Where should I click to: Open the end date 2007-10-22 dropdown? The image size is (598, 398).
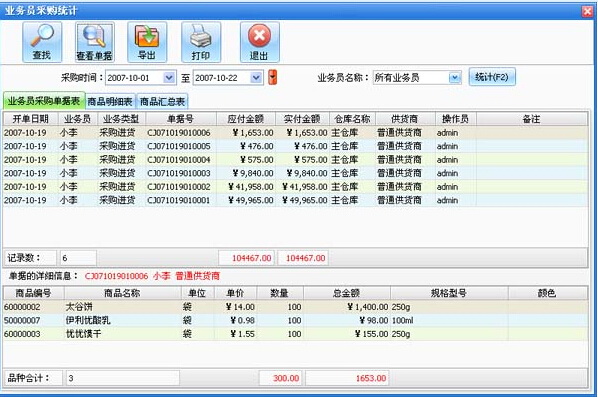tap(256, 78)
